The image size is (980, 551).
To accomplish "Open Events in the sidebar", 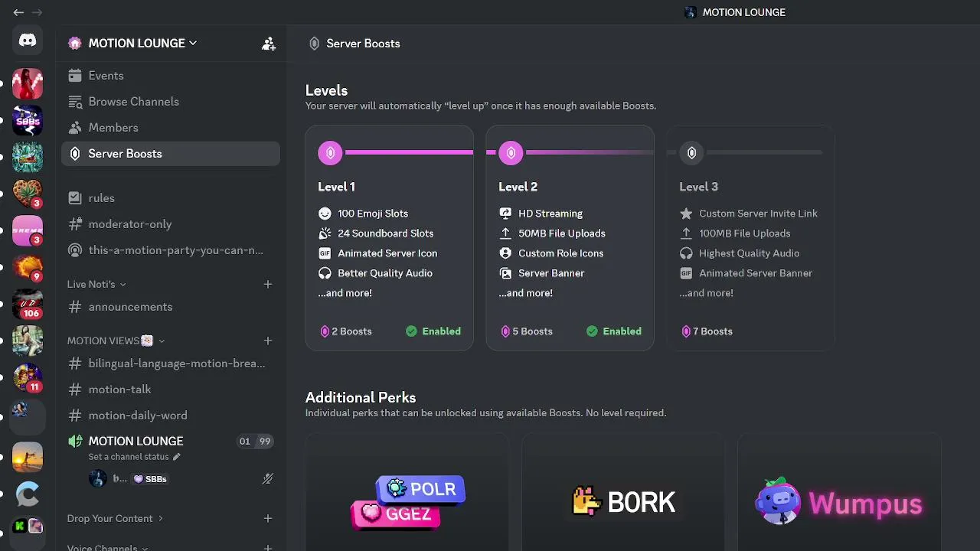I will click(x=171, y=76).
